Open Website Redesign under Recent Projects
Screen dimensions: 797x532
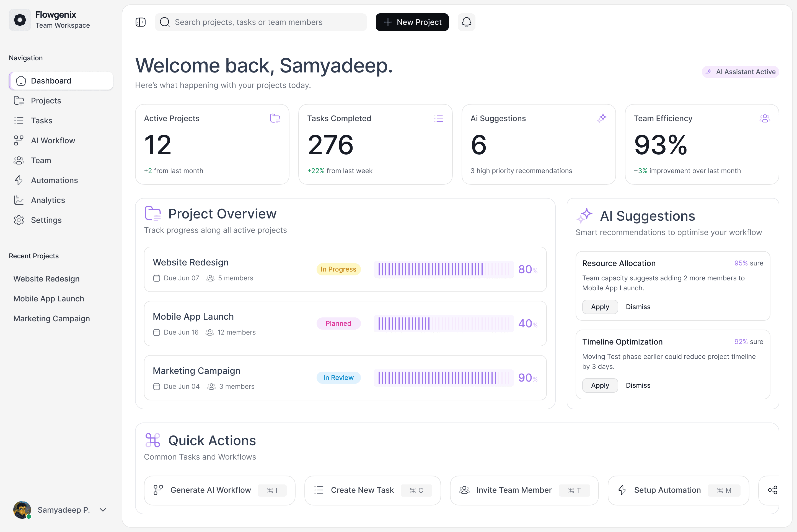[x=46, y=279]
